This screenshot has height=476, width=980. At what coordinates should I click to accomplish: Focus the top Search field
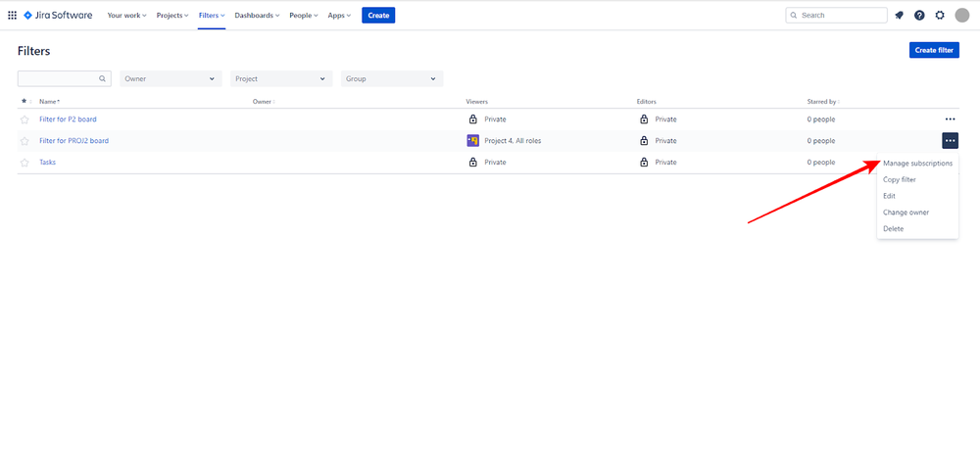tap(836, 15)
